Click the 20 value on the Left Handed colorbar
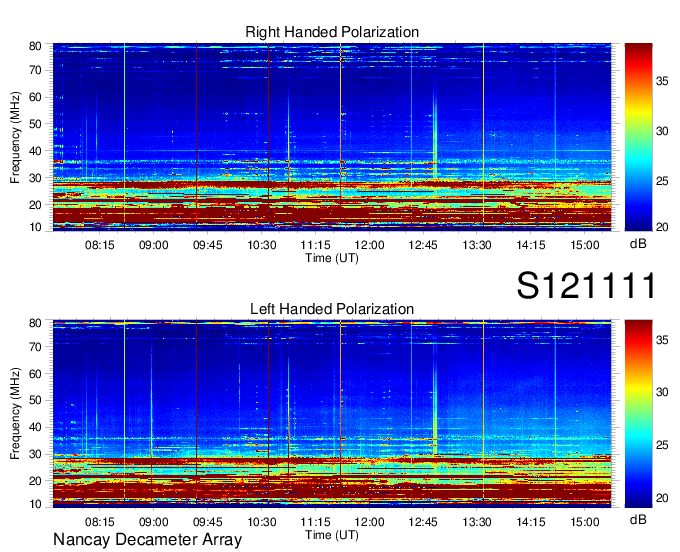The width and height of the screenshot is (680, 552). click(x=662, y=498)
